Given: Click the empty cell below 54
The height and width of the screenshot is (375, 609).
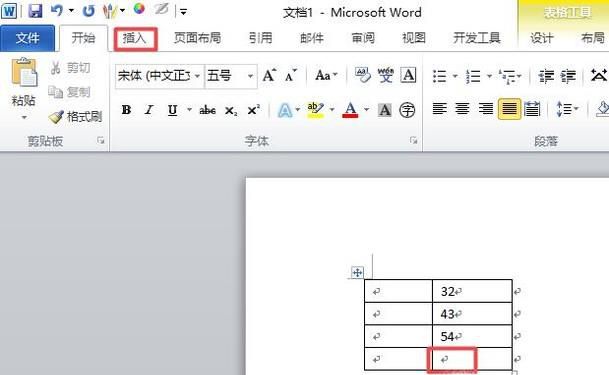Looking at the screenshot, I should (x=472, y=359).
